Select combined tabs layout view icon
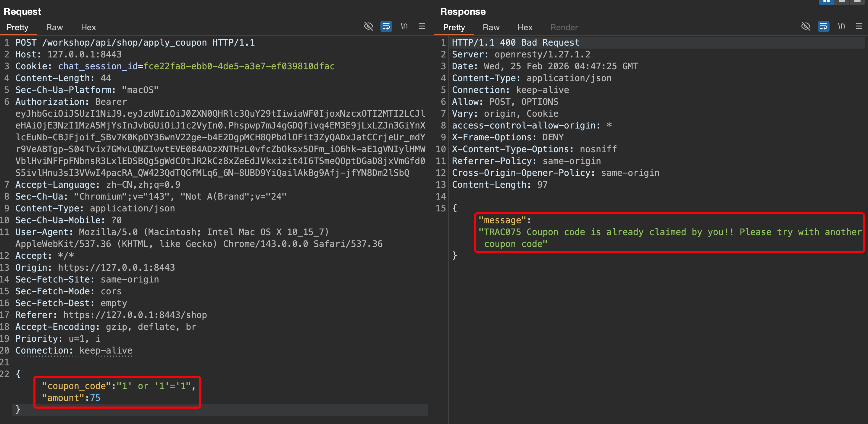Viewport: 868px width, 424px height. (857, 2)
